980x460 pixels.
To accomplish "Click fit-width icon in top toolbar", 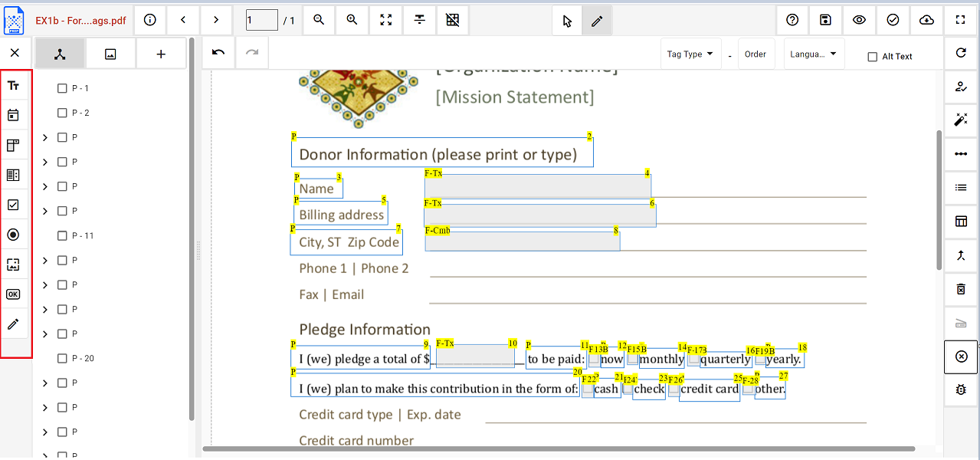I will tap(420, 20).
